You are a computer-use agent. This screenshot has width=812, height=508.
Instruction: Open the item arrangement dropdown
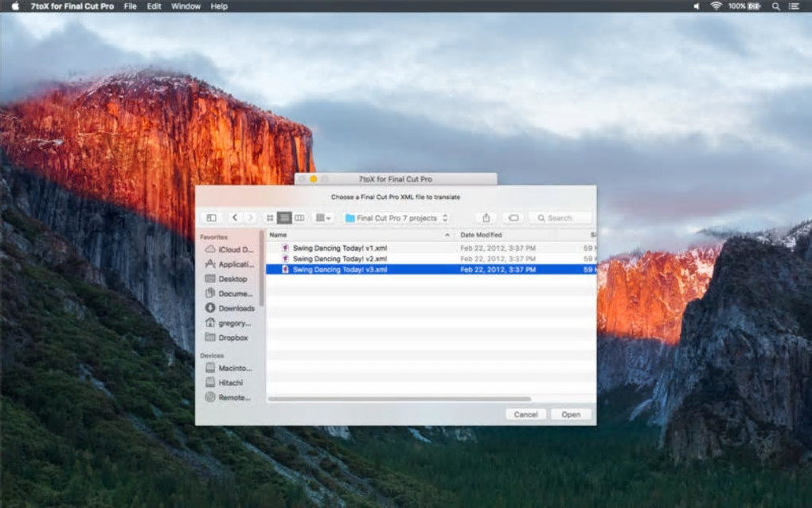click(324, 218)
